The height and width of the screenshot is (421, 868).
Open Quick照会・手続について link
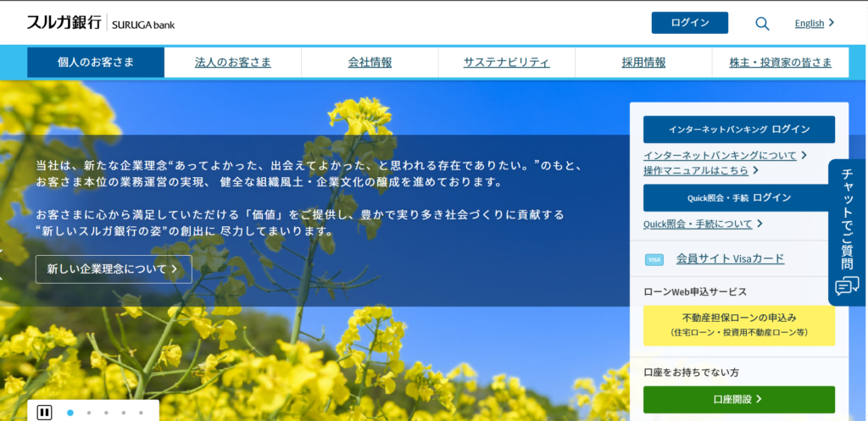703,224
